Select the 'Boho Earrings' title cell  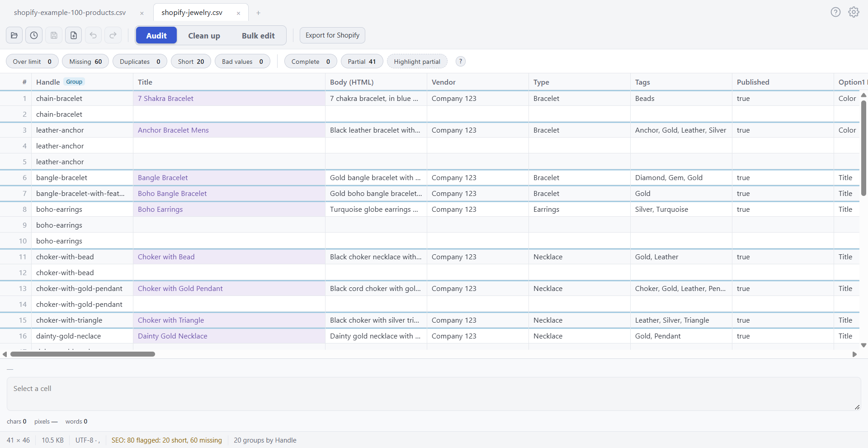tap(229, 209)
